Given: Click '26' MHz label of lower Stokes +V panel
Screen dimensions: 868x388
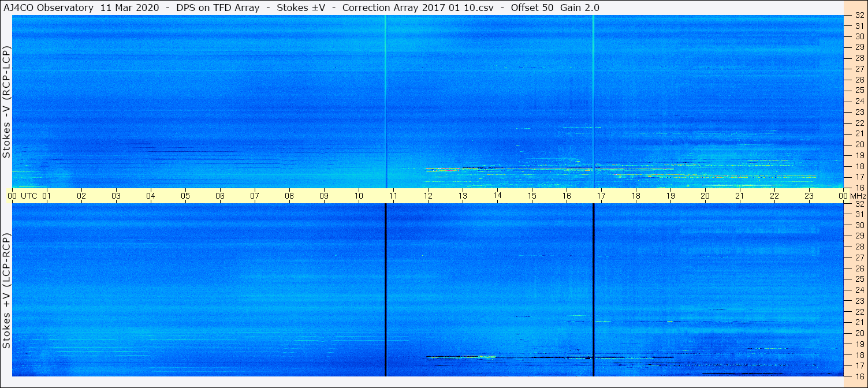Looking at the screenshot, I should point(859,268).
